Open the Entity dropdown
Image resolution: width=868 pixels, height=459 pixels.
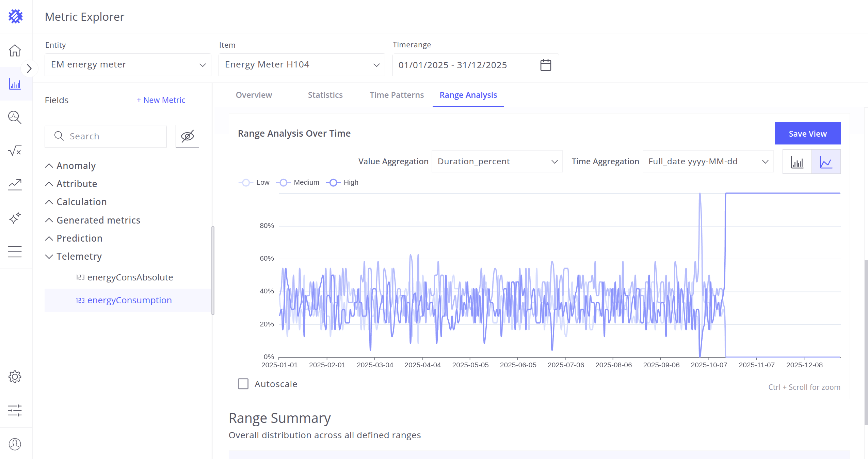tap(128, 65)
